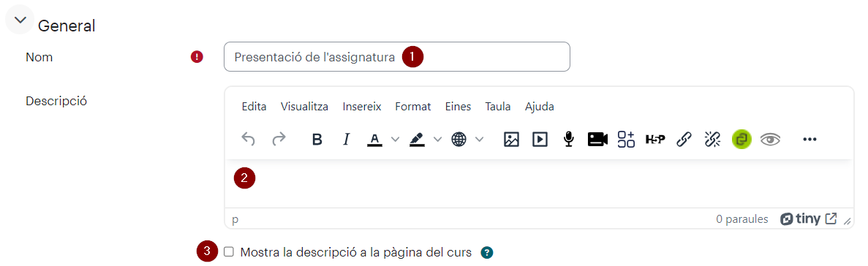Open the Format menu

[x=413, y=107]
